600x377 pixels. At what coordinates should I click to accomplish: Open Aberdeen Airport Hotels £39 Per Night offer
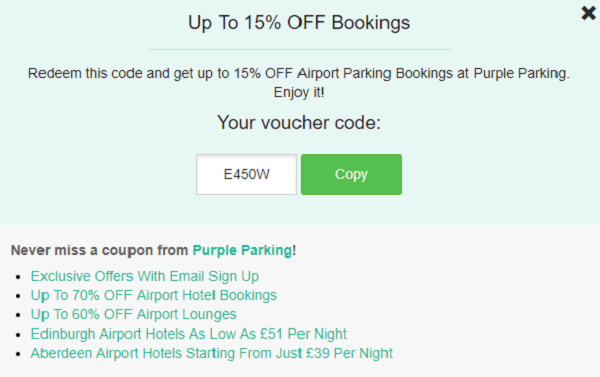[x=212, y=353]
